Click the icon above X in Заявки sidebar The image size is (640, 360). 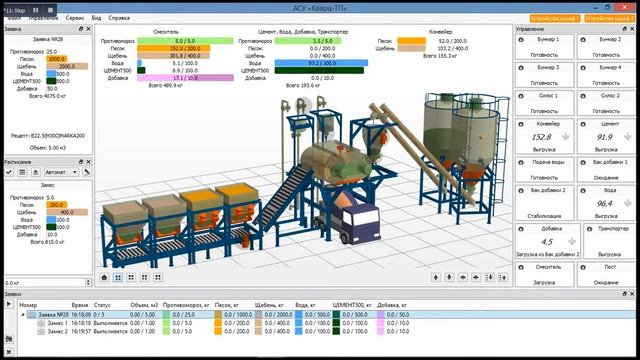pos(9,339)
